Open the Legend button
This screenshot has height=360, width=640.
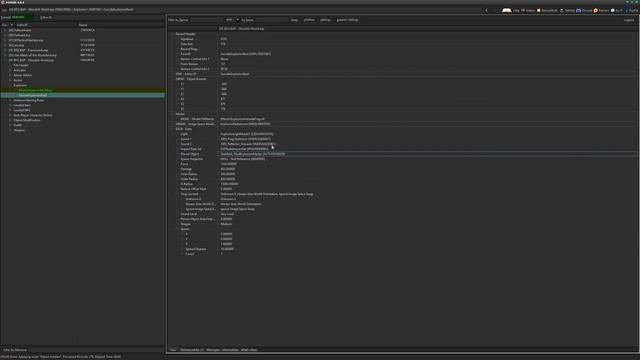click(x=629, y=20)
